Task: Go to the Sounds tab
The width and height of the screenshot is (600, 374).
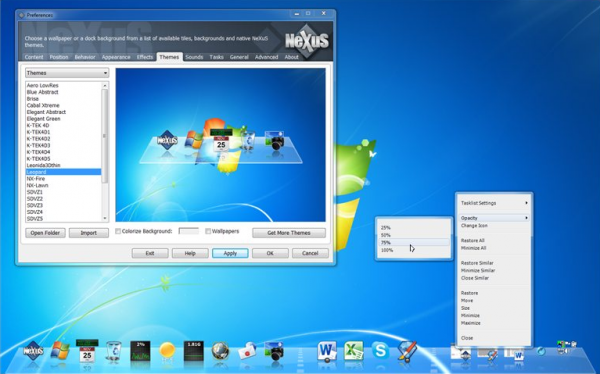Action: pyautogui.click(x=194, y=57)
